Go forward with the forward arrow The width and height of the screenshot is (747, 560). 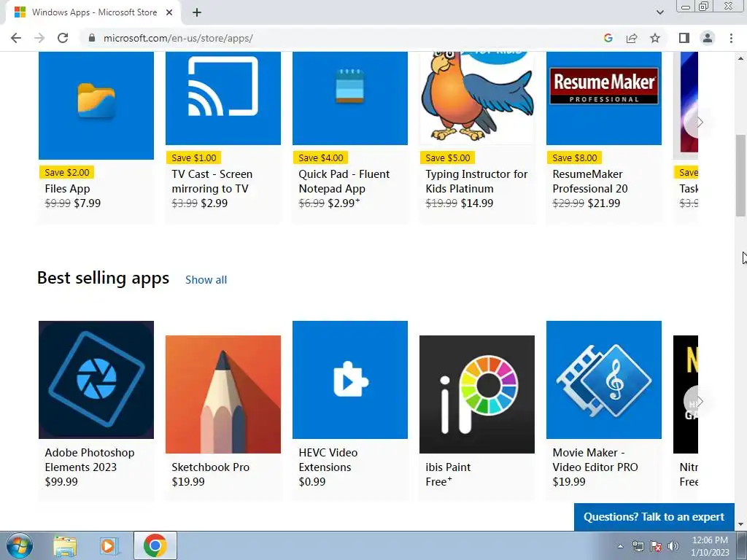[39, 38]
